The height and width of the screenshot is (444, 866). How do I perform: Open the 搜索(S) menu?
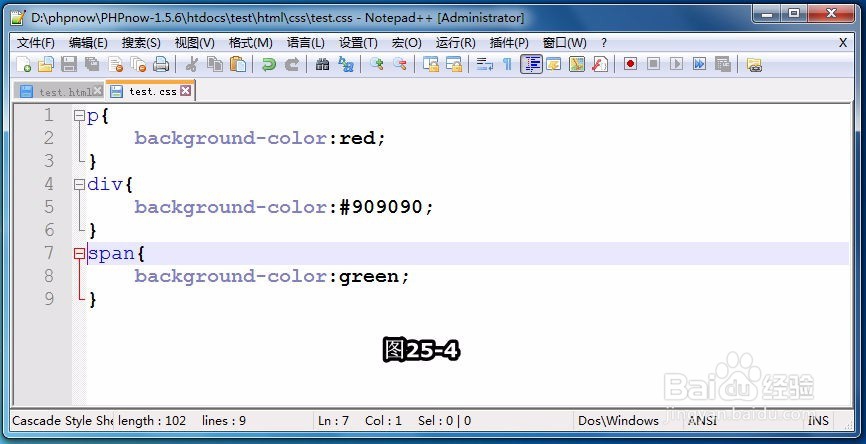(141, 43)
